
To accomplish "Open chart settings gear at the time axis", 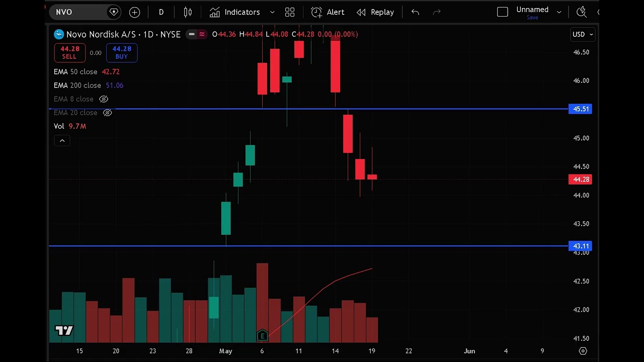I will tap(583, 351).
